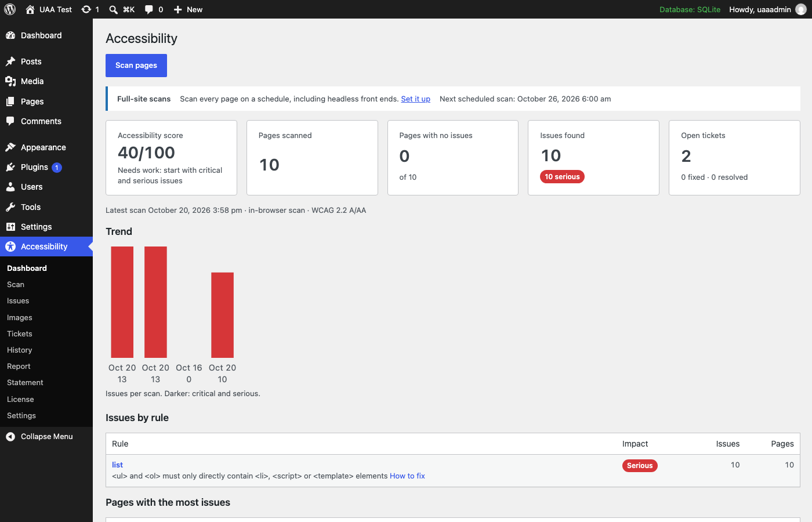Viewport: 812px width, 522px height.
Task: Click the plus New content icon
Action: pos(178,9)
